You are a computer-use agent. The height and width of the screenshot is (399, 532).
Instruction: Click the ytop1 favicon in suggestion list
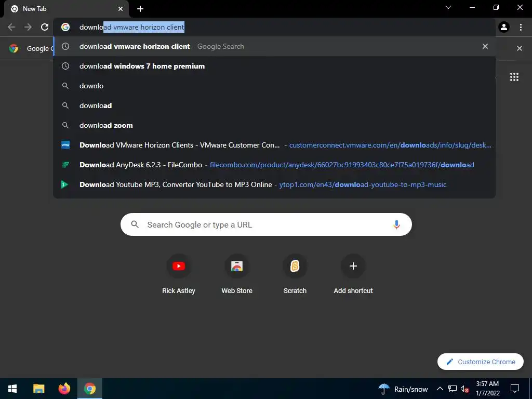tap(64, 184)
